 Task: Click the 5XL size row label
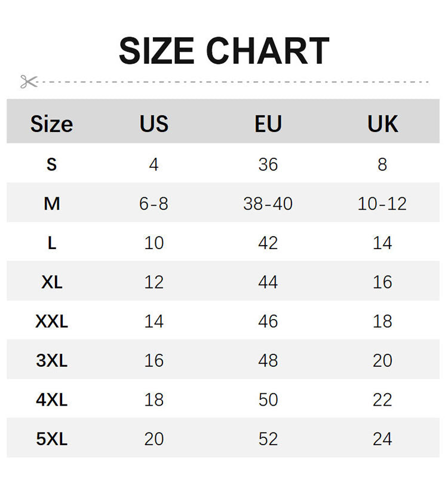(51, 439)
